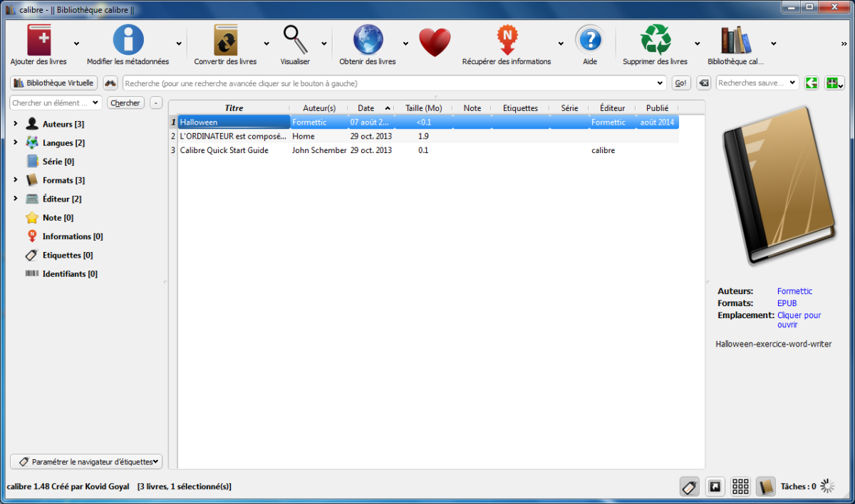Select Etiquettes [0] item
Screen dimensions: 855x504
59,255
